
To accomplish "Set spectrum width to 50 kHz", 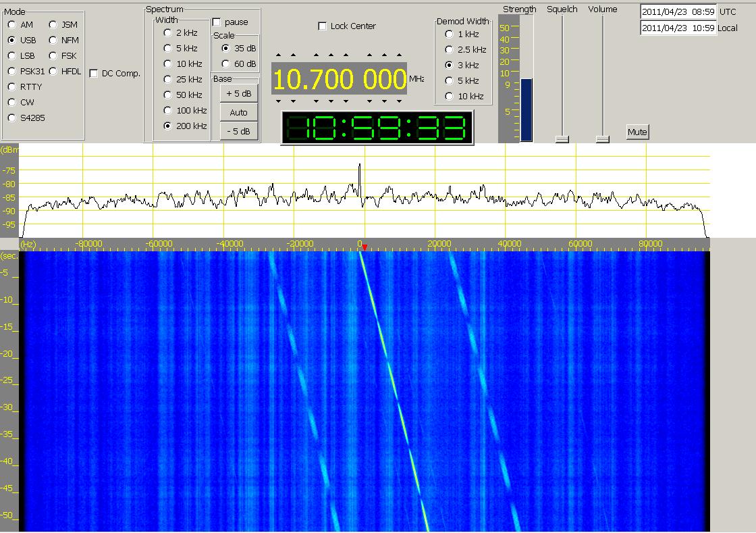I will coord(167,95).
